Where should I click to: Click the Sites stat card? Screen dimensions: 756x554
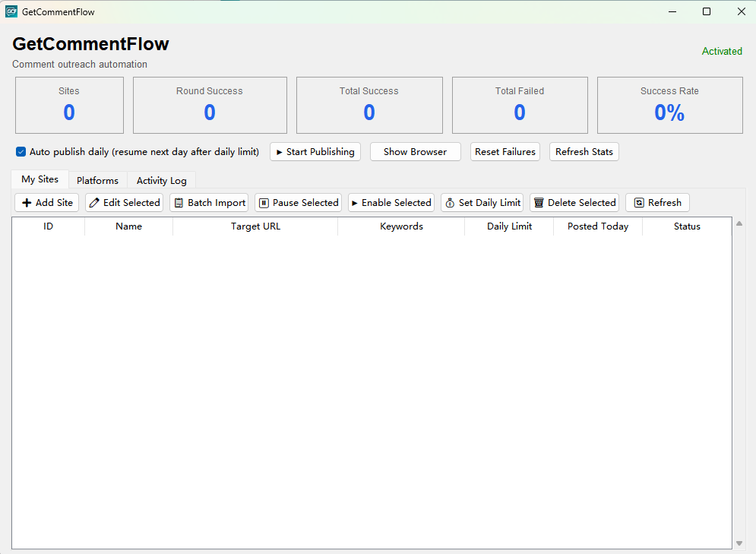[69, 105]
